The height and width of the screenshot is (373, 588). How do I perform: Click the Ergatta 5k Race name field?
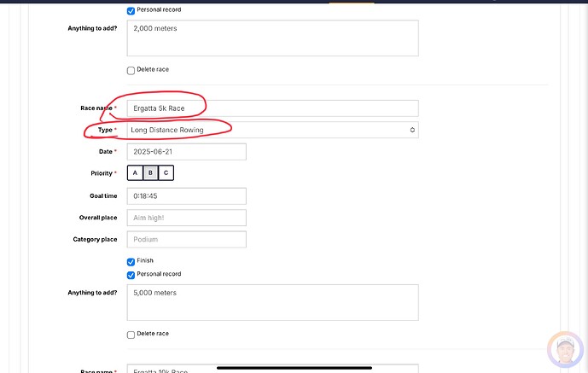point(272,108)
